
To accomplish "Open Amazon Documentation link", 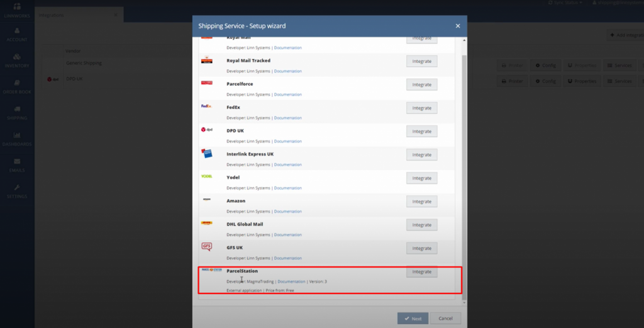I will pos(288,212).
